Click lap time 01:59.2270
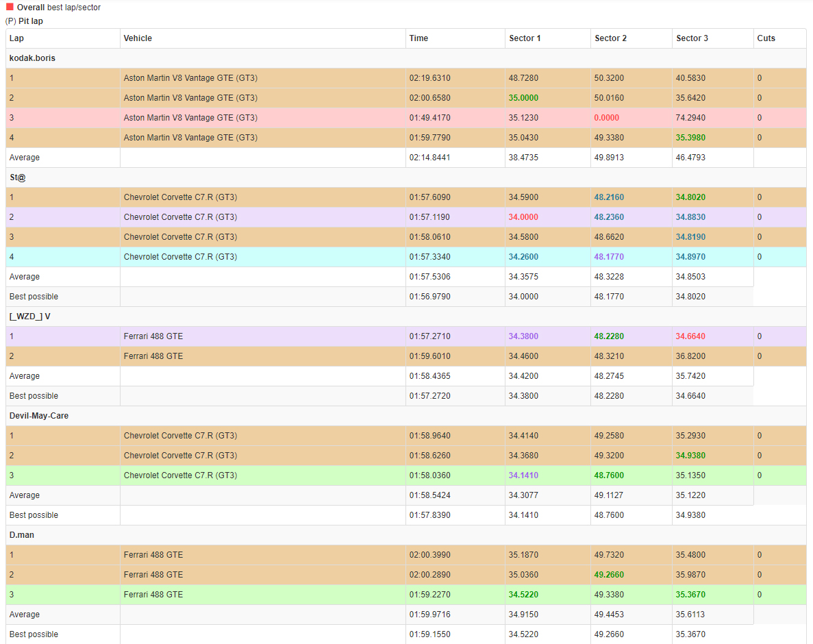The width and height of the screenshot is (813, 644). tap(430, 595)
